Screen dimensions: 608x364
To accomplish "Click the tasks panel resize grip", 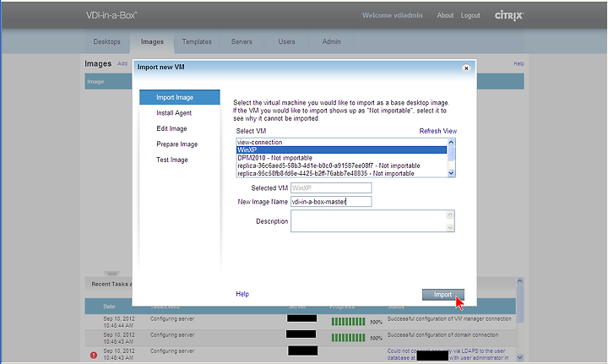I will (x=111, y=274).
